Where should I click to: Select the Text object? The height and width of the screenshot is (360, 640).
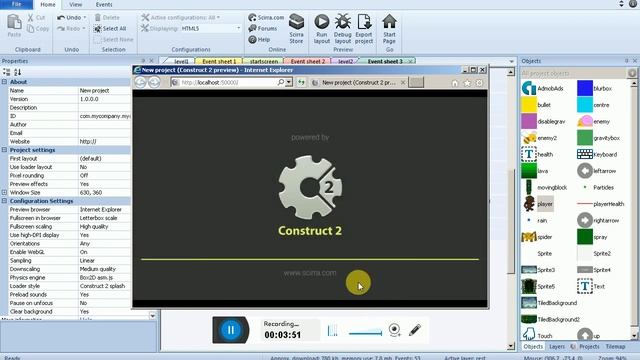(591, 286)
